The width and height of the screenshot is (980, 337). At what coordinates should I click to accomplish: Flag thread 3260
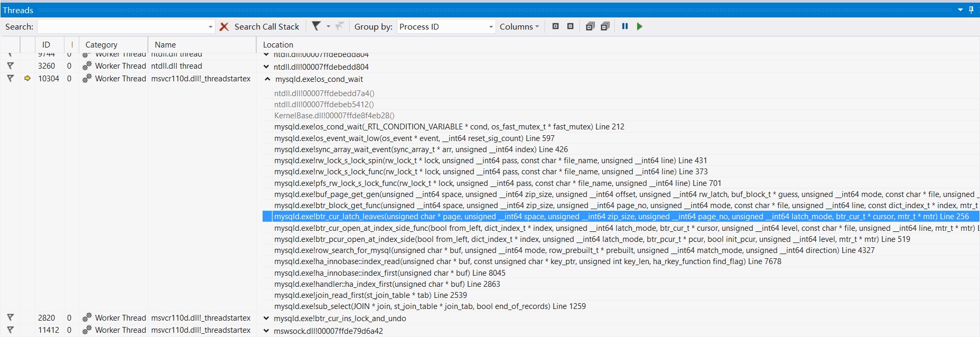(x=10, y=66)
